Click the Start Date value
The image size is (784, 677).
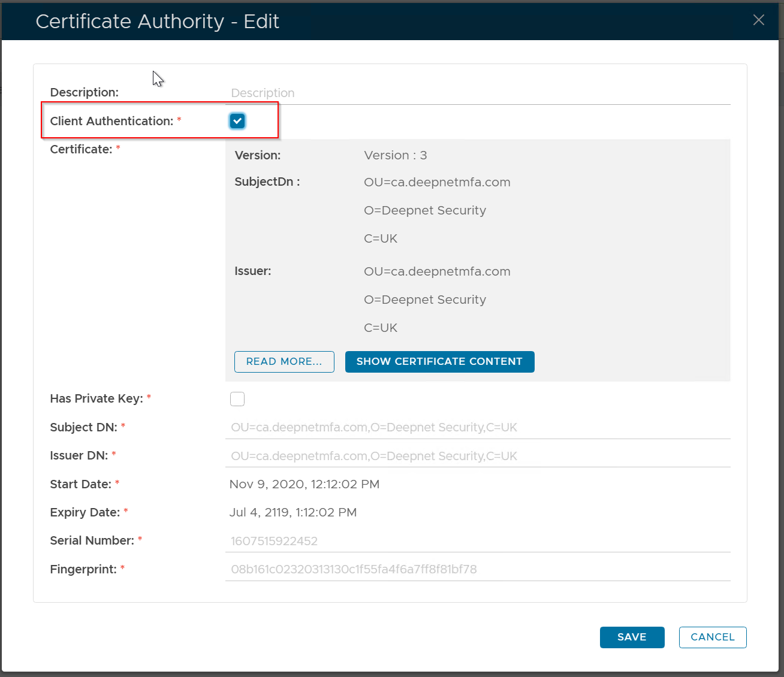[x=304, y=484]
